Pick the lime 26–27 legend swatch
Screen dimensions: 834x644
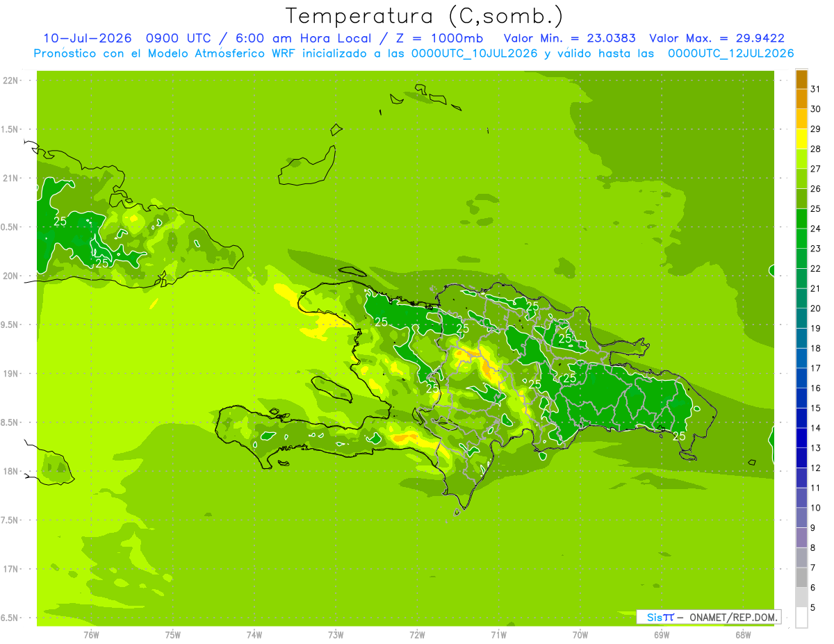801,179
